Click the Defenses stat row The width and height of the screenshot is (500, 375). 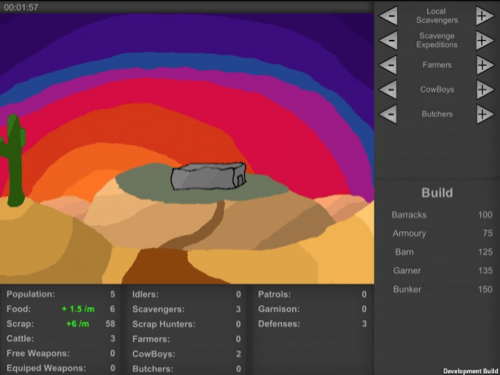point(312,324)
